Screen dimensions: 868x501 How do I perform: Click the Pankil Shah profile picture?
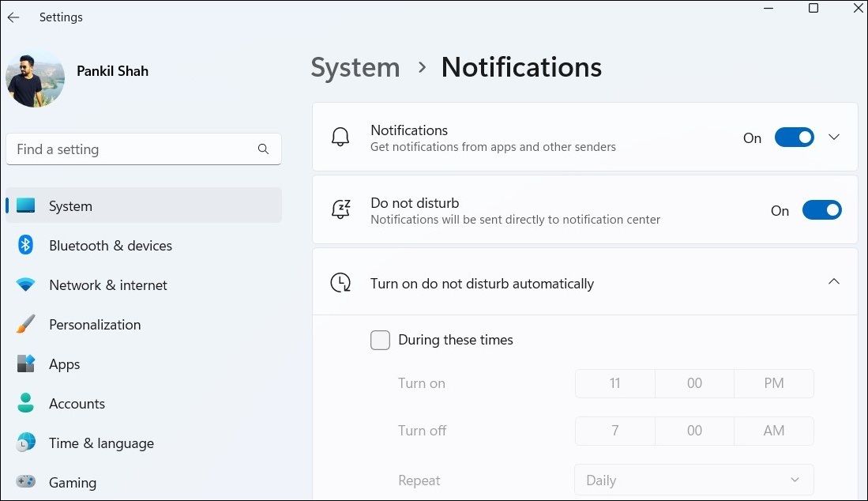click(x=36, y=79)
